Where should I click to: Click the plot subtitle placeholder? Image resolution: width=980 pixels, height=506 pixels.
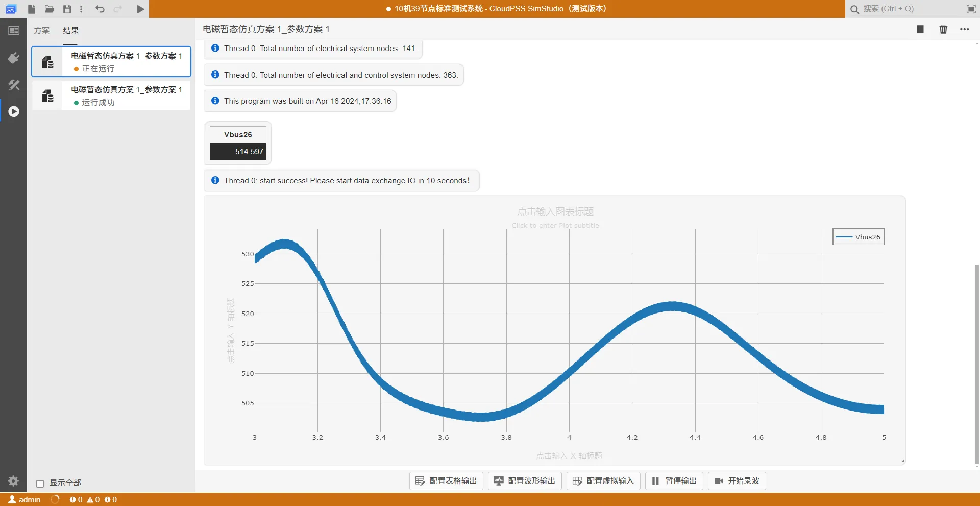click(555, 225)
